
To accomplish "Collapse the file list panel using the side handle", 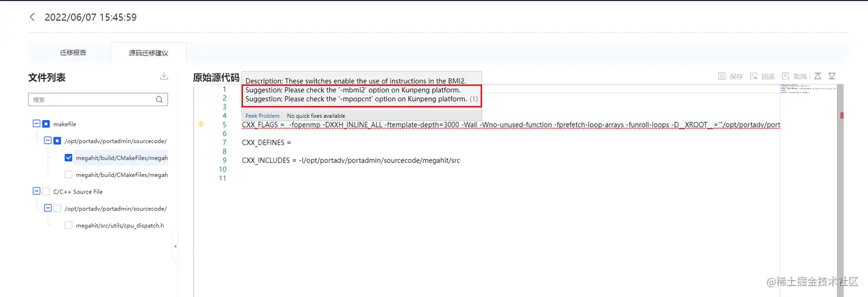I will click(x=175, y=246).
